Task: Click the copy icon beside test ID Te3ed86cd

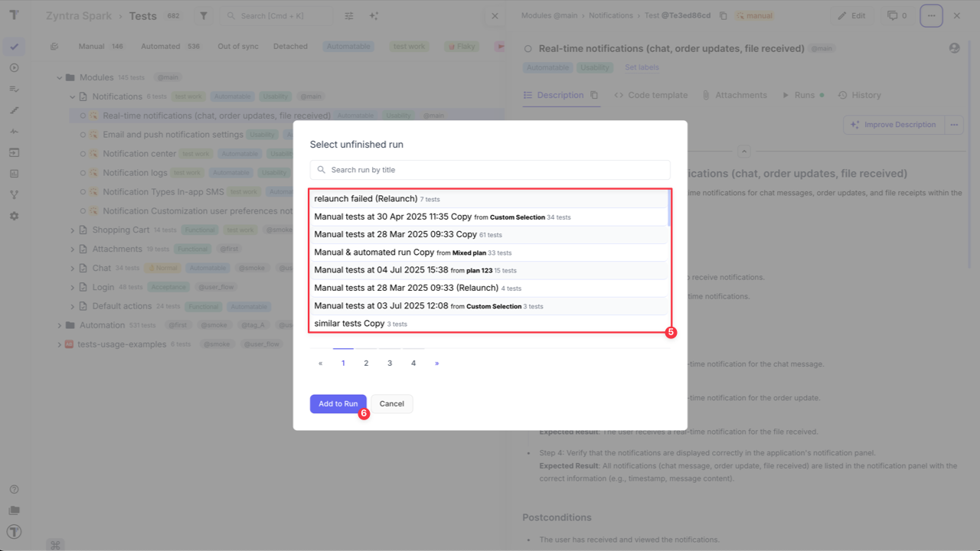Action: (723, 15)
